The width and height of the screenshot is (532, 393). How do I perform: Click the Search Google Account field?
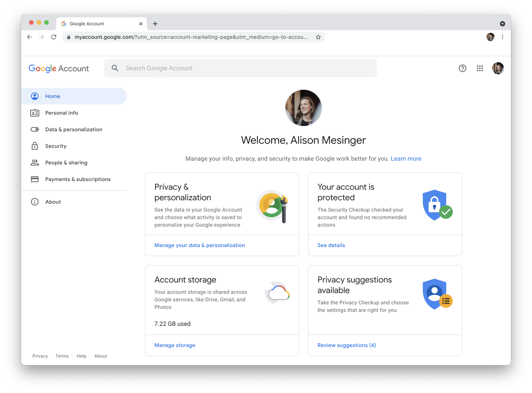[x=241, y=68]
